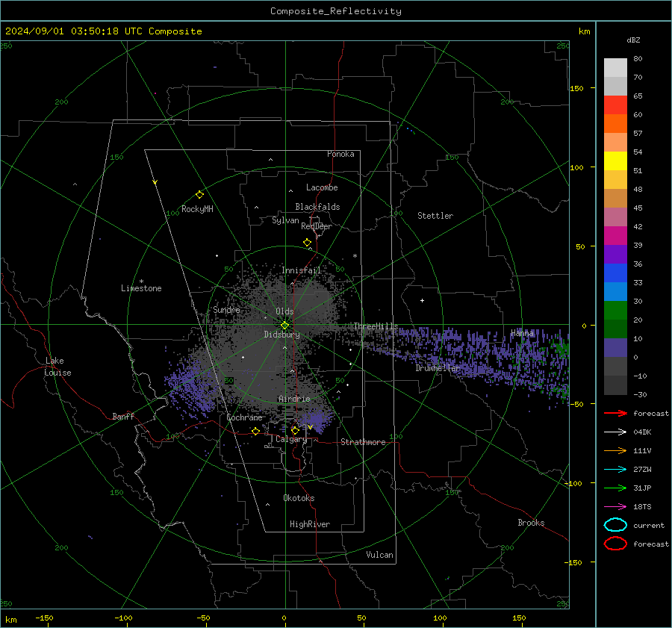
Task: Click the red forecast oval icon
Action: click(615, 544)
